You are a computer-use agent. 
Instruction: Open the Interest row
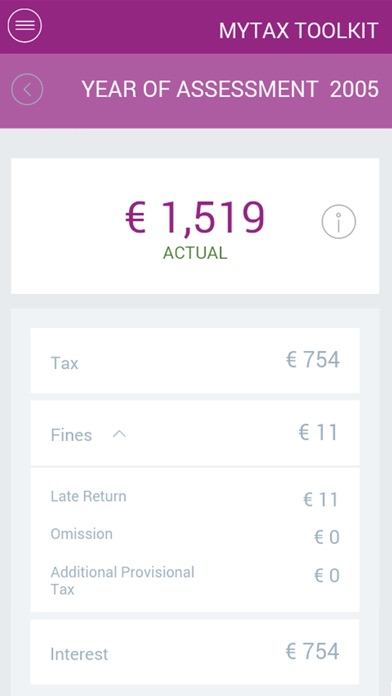(x=195, y=652)
